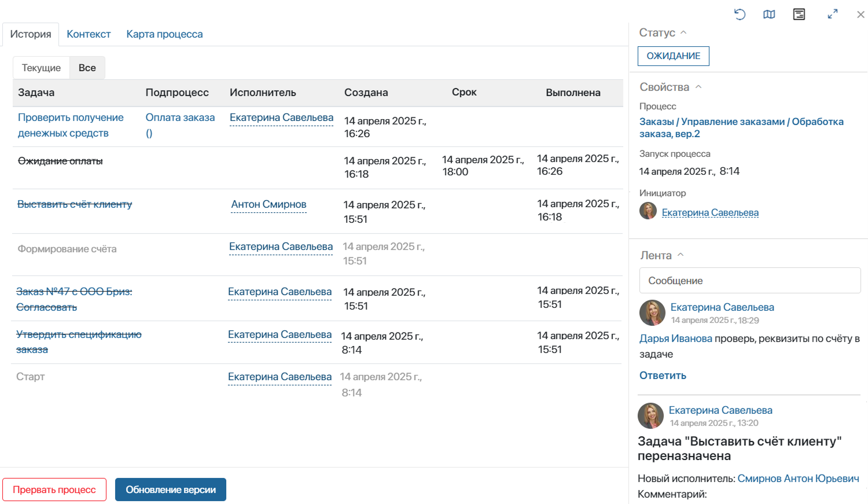Click the Обновление версии button
Screen dimensions: 868x504
click(x=171, y=490)
